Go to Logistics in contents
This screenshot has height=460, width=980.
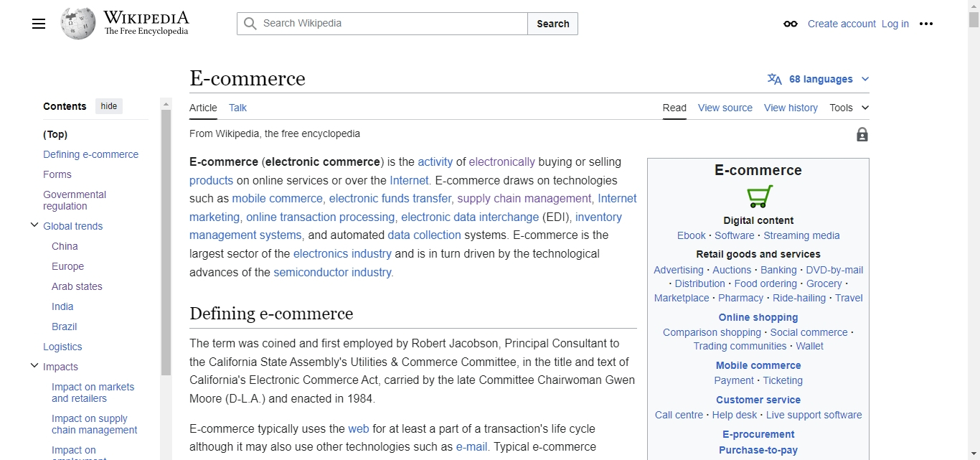(62, 347)
